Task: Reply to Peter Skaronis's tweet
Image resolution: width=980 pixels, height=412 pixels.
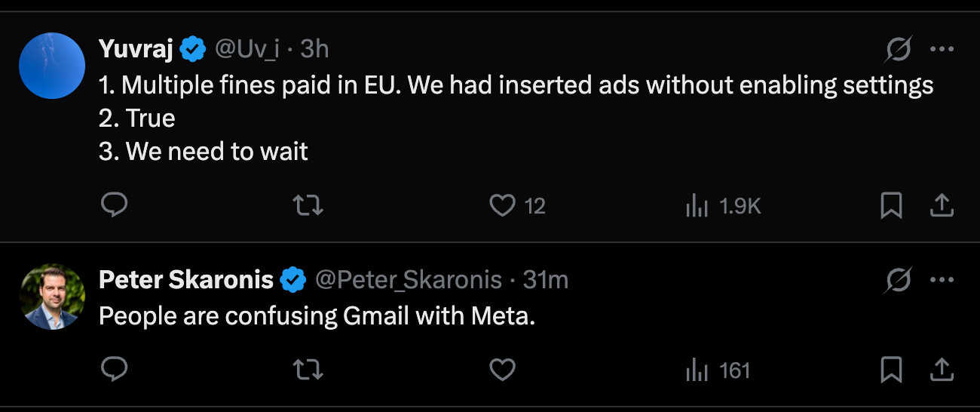Action: [114, 370]
